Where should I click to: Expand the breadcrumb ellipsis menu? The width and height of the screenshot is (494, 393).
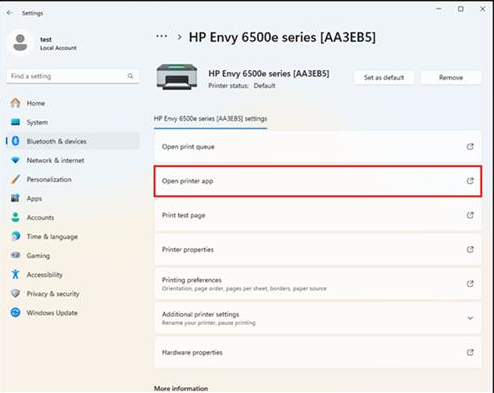[162, 36]
